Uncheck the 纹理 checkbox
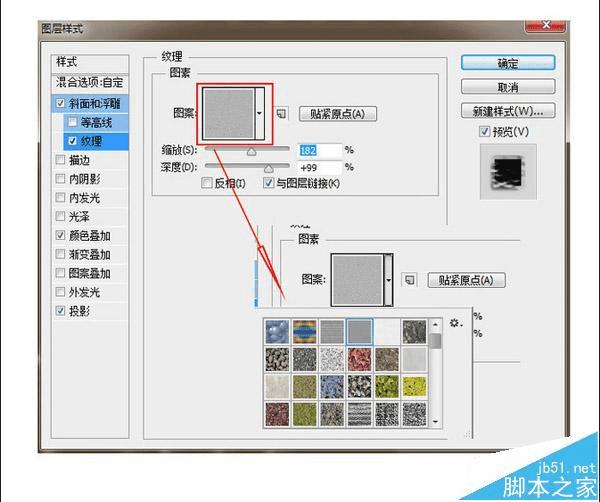 click(x=72, y=141)
